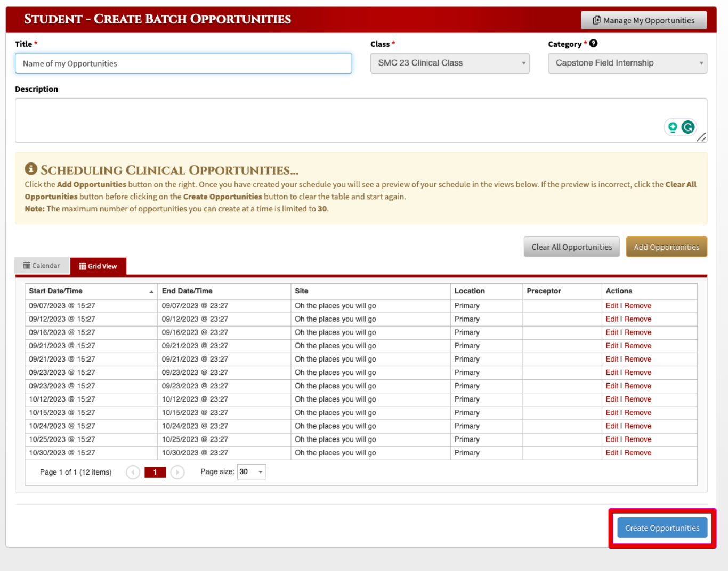
Task: Switch to the Calendar tab
Action: pos(42,265)
